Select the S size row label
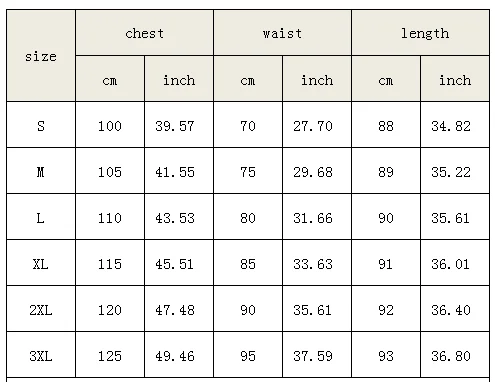This screenshot has height=382, width=495. click(x=41, y=125)
